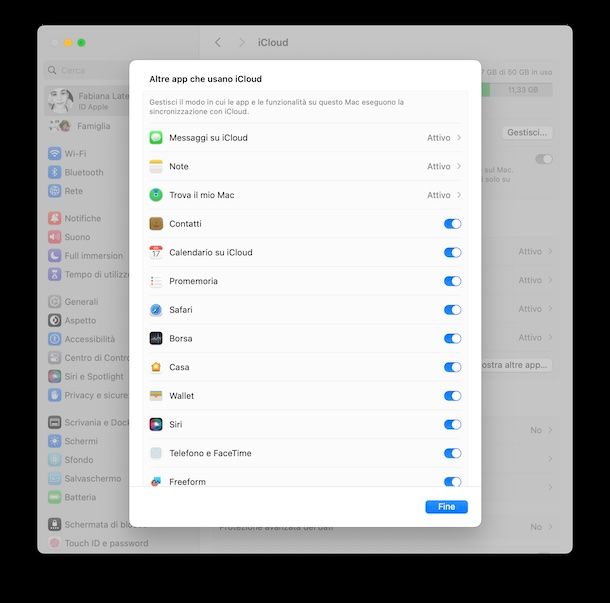
Task: Open the Note Attivo chevron
Action: click(459, 167)
